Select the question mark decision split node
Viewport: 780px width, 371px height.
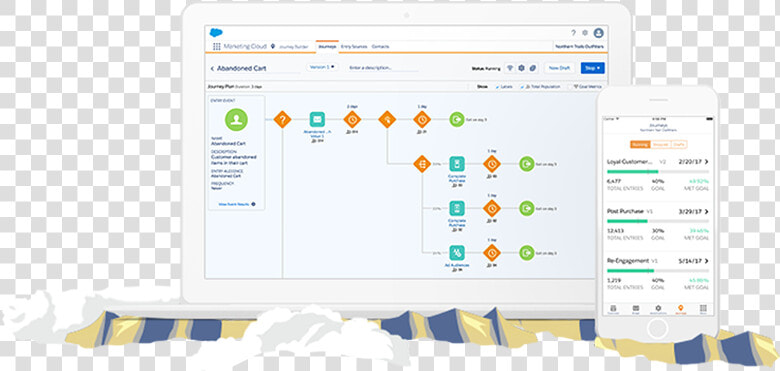click(282, 119)
